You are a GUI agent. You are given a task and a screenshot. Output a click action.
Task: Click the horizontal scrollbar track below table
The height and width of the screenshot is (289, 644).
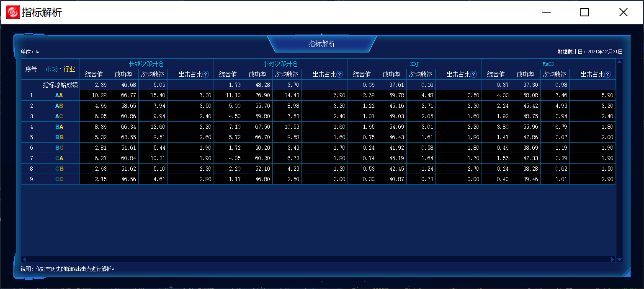(x=318, y=260)
